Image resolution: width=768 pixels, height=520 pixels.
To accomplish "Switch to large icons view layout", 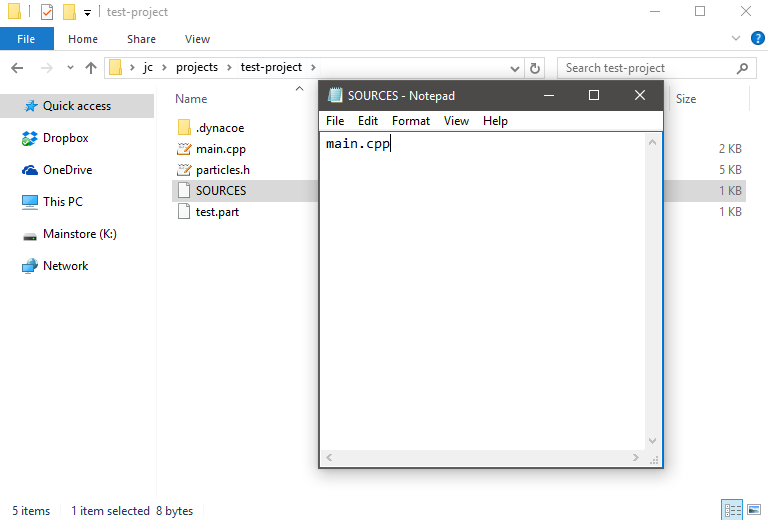I will click(753, 510).
